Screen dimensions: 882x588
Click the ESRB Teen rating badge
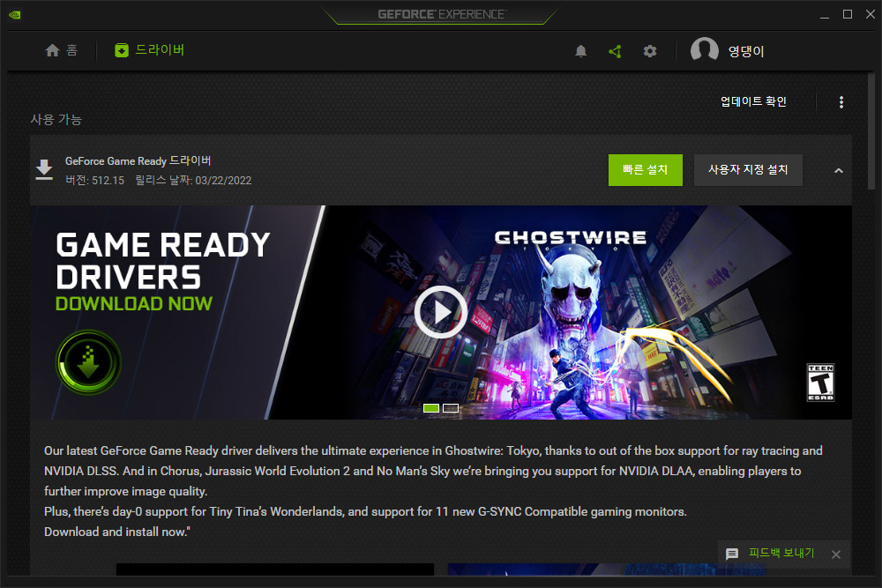click(x=820, y=383)
